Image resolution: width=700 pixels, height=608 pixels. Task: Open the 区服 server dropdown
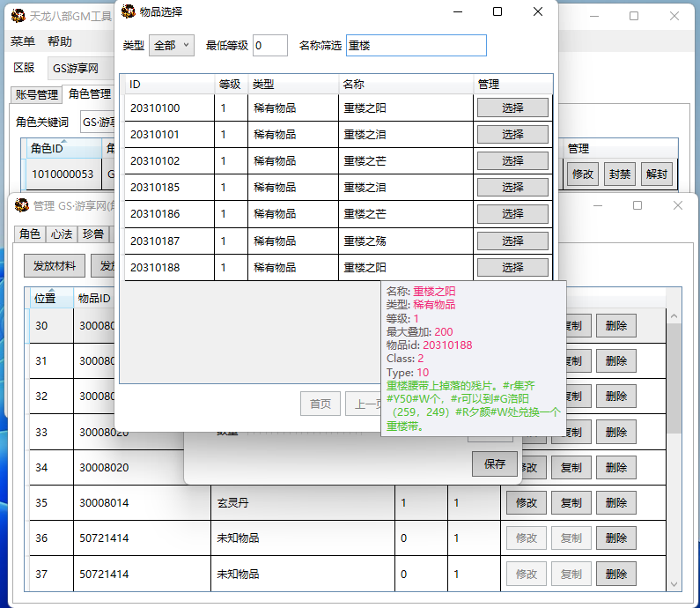tap(79, 68)
